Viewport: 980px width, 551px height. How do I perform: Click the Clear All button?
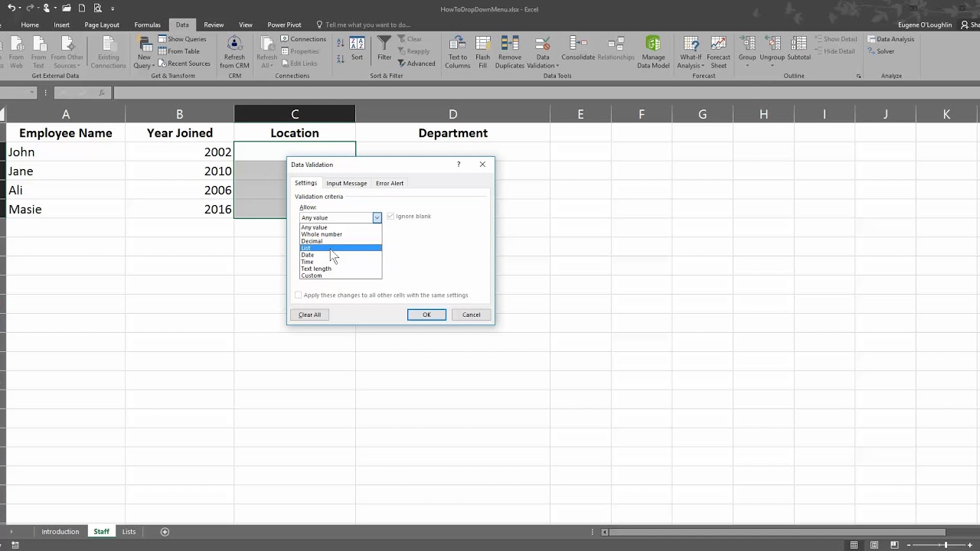tap(310, 315)
